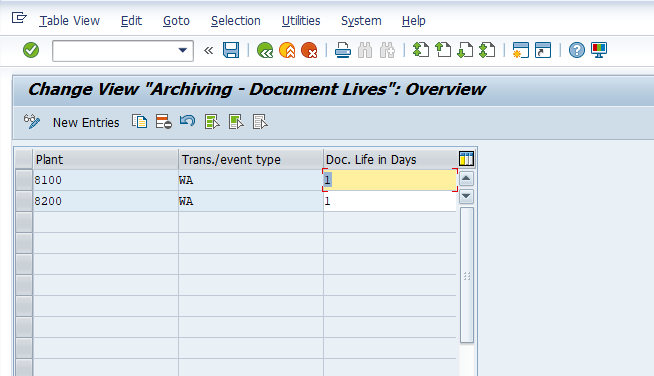Image resolution: width=654 pixels, height=376 pixels.
Task: Click the Select Block icon
Action: 236,122
